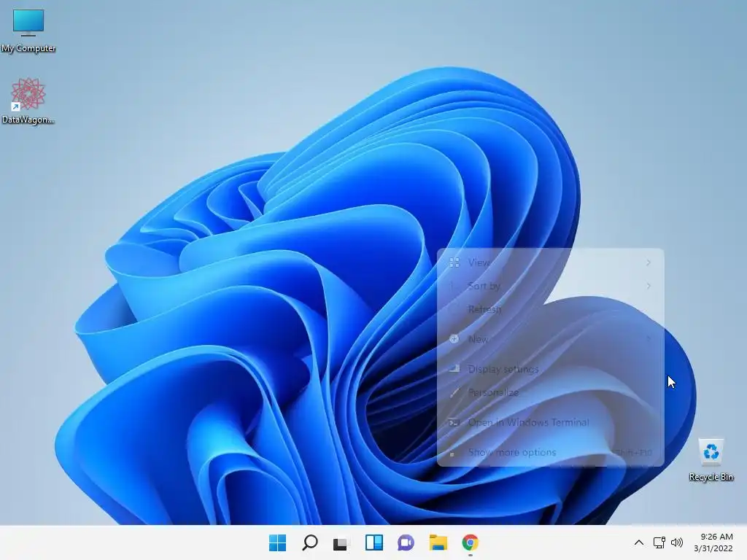Open the Sort by submenu
This screenshot has width=747, height=560.
click(550, 286)
